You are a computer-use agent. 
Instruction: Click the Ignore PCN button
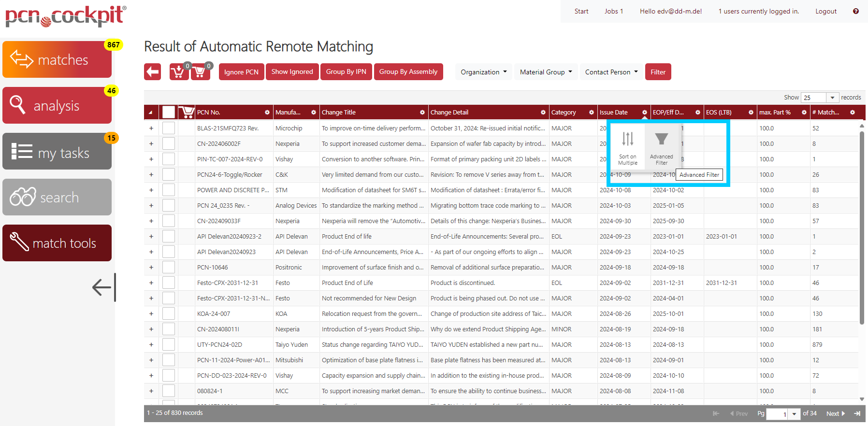coord(241,72)
